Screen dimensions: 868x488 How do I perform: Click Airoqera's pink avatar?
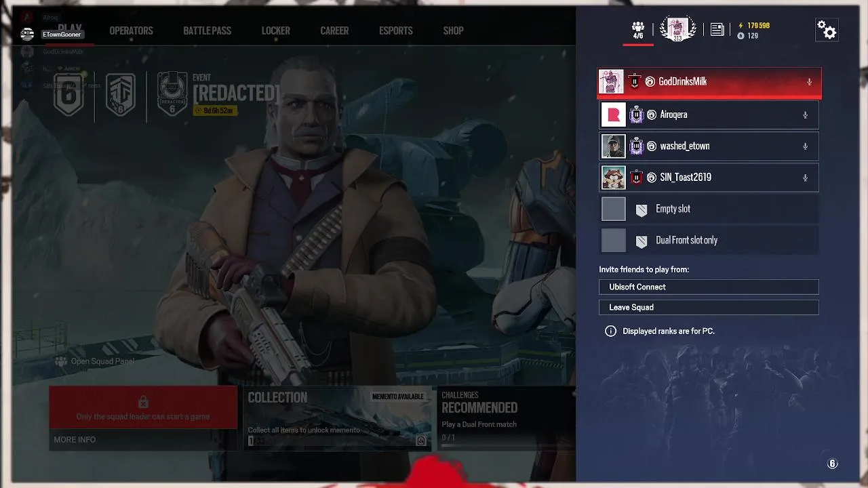click(x=614, y=115)
